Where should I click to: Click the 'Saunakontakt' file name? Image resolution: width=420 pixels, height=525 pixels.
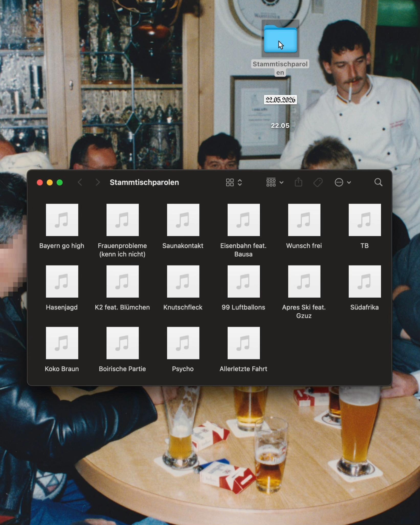coord(183,246)
